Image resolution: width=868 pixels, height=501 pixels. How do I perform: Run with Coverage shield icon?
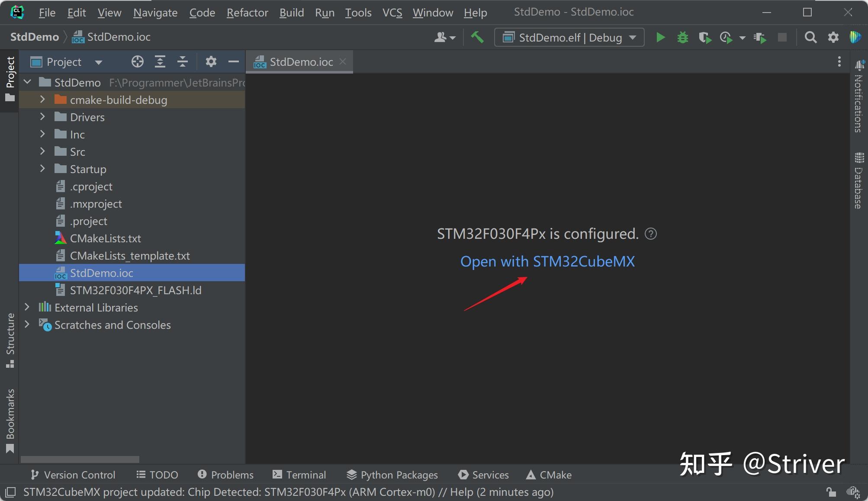tap(705, 38)
